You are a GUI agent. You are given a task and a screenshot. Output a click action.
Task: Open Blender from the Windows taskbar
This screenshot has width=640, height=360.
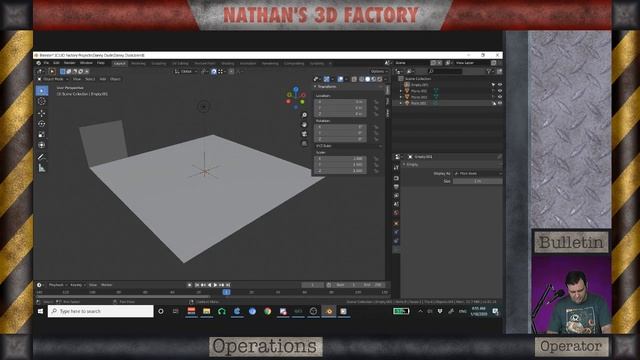click(329, 311)
